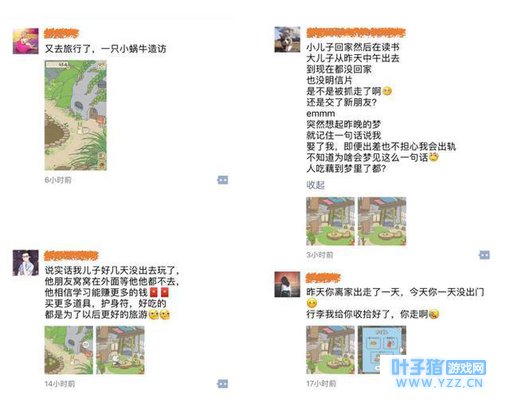Open dog avatar on 小儿子 post
The height and width of the screenshot is (400, 510).
point(287,40)
